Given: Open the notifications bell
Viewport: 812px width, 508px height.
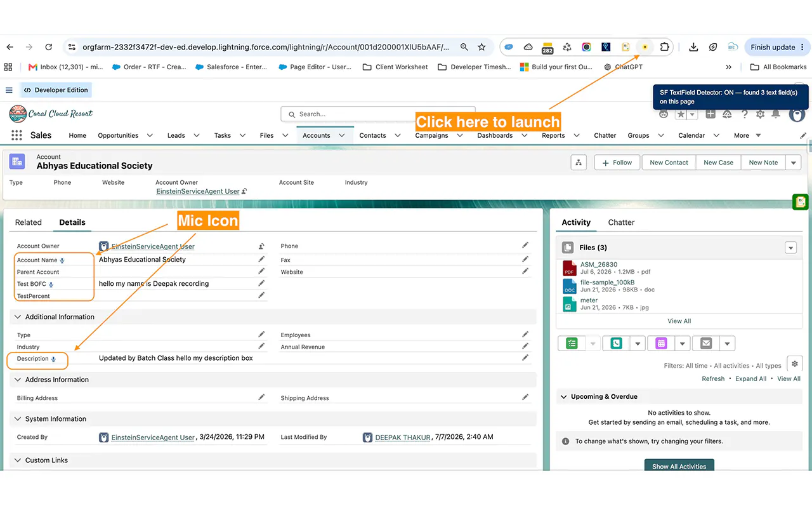Looking at the screenshot, I should click(x=776, y=114).
